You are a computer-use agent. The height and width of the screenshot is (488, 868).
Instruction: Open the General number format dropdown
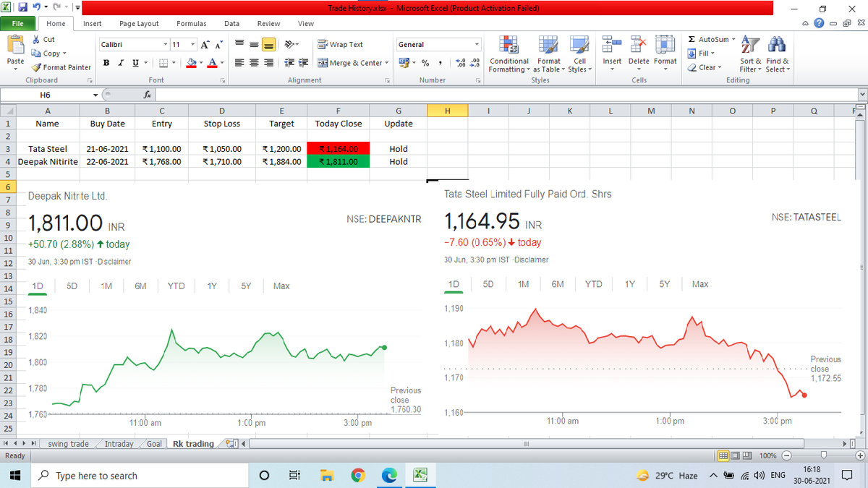(477, 45)
